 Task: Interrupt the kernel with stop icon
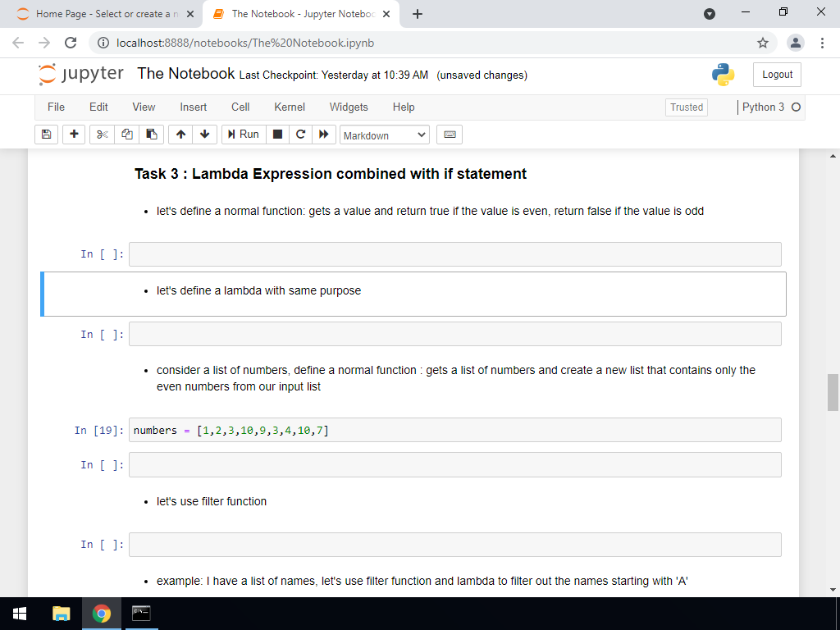(277, 135)
